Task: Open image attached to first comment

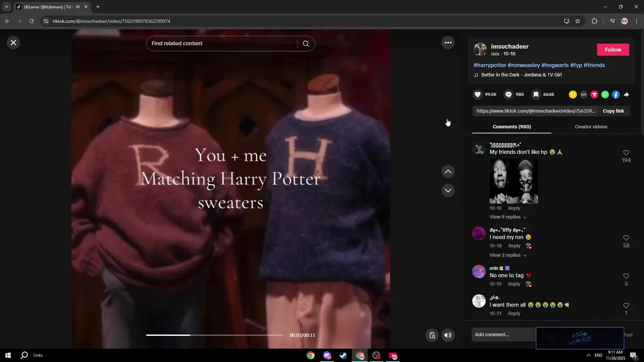Action: point(514,182)
